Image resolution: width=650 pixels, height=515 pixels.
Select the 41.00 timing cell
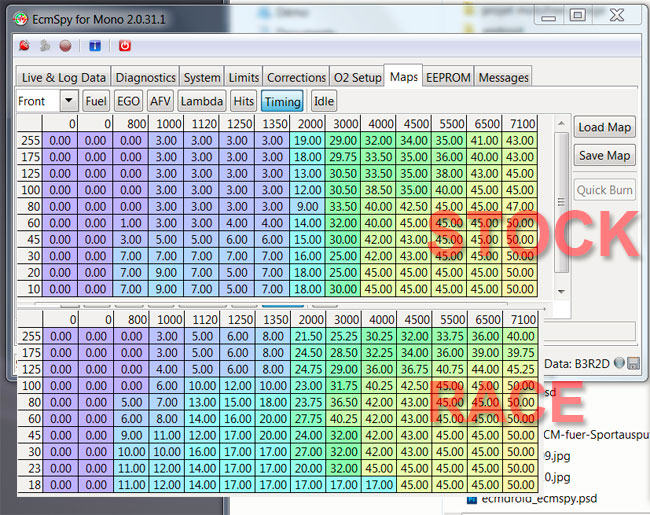coord(484,141)
